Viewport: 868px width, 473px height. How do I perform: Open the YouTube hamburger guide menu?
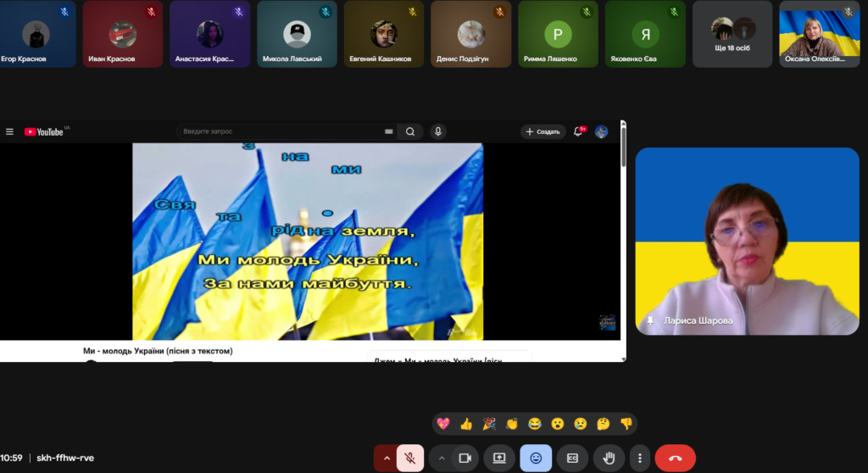10,131
